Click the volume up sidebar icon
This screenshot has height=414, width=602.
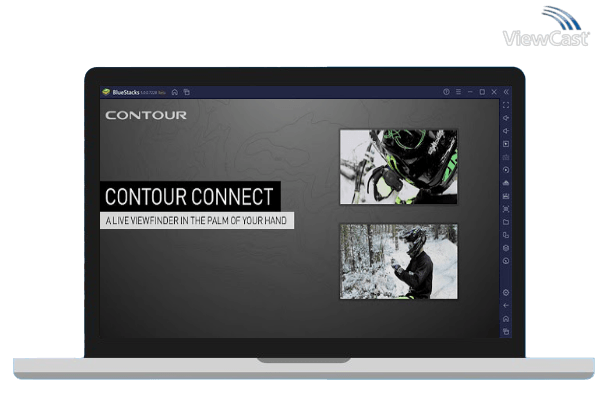(506, 118)
